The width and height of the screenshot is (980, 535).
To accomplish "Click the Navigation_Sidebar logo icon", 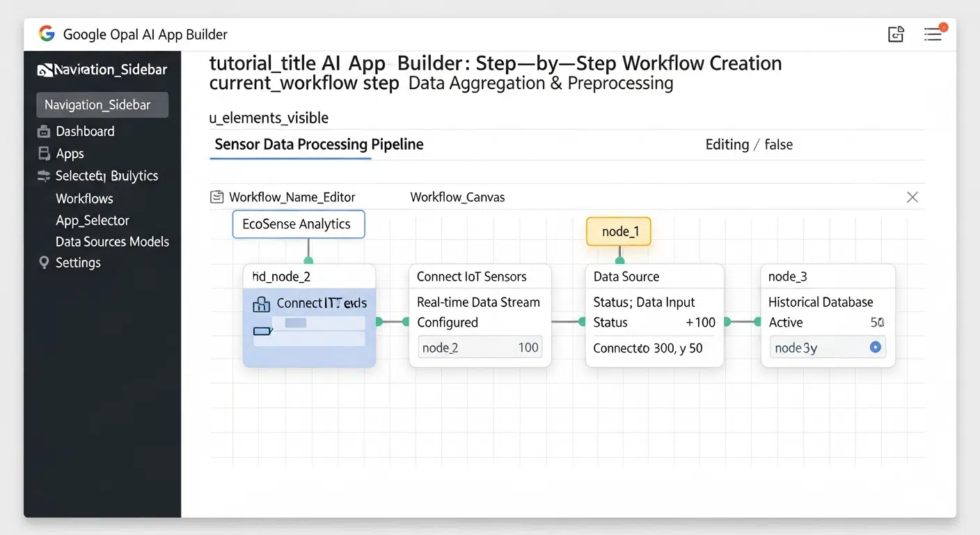I will coord(45,69).
